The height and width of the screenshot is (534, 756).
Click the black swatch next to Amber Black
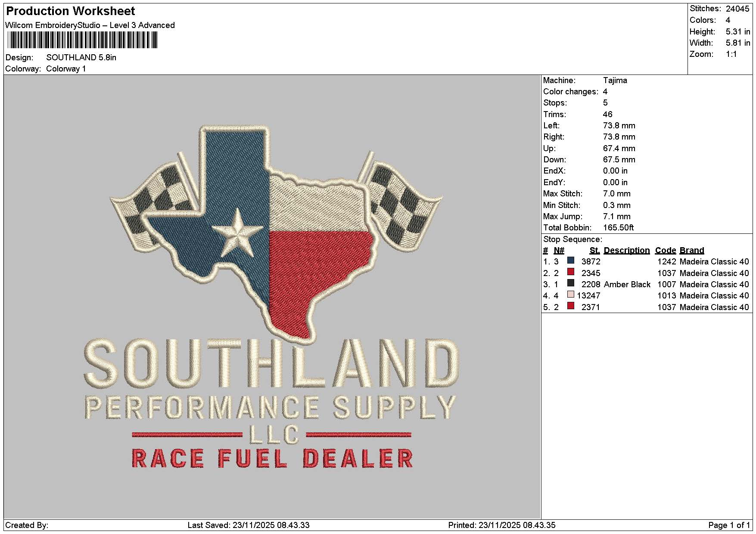pyautogui.click(x=571, y=283)
